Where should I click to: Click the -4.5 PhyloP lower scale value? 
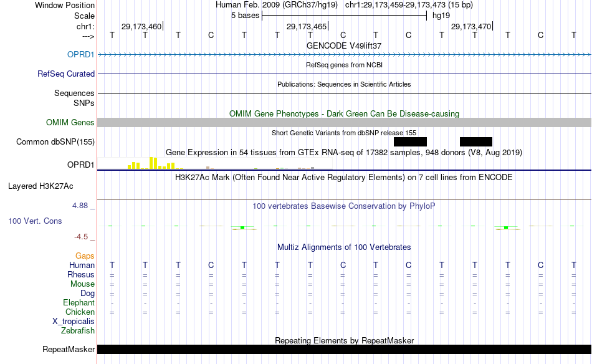(81, 237)
